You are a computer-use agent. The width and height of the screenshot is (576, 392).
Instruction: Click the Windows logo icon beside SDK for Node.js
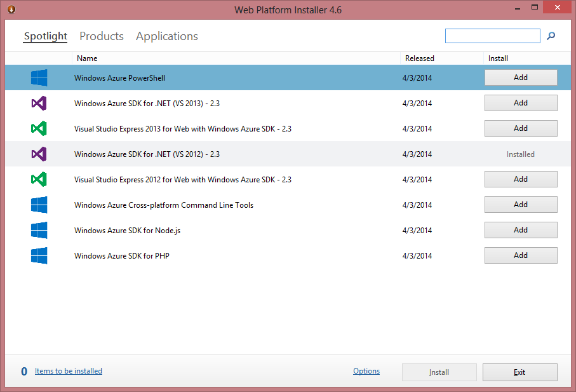pos(39,230)
